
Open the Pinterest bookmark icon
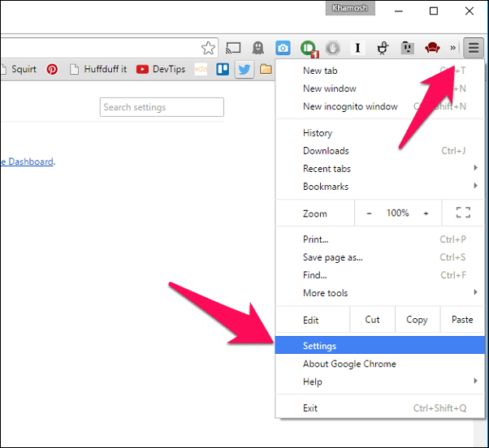[52, 69]
